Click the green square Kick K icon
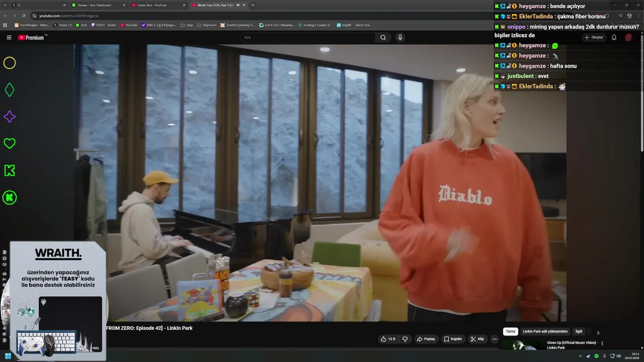Viewport: 644px width, 362px height. [x=10, y=170]
